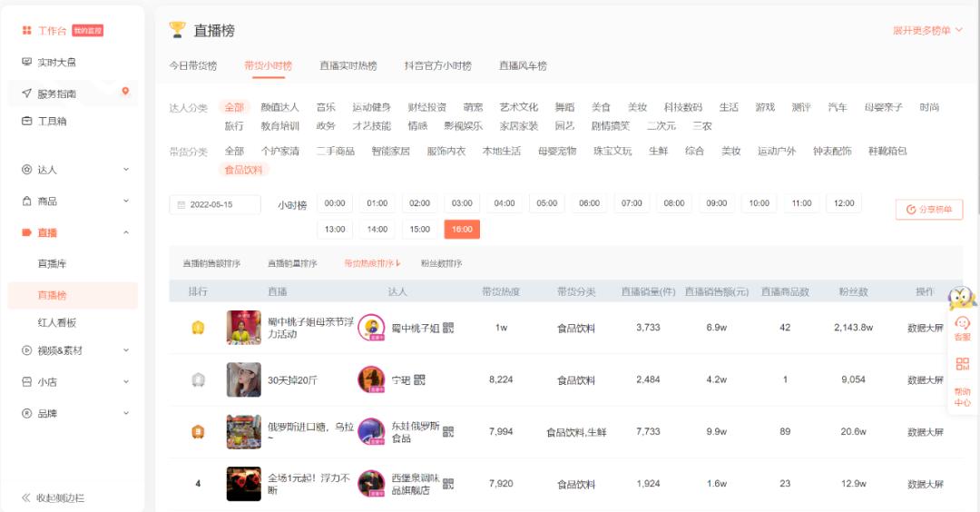Click QR icon next to 蜀中桃子姐
The image size is (980, 512).
click(448, 328)
